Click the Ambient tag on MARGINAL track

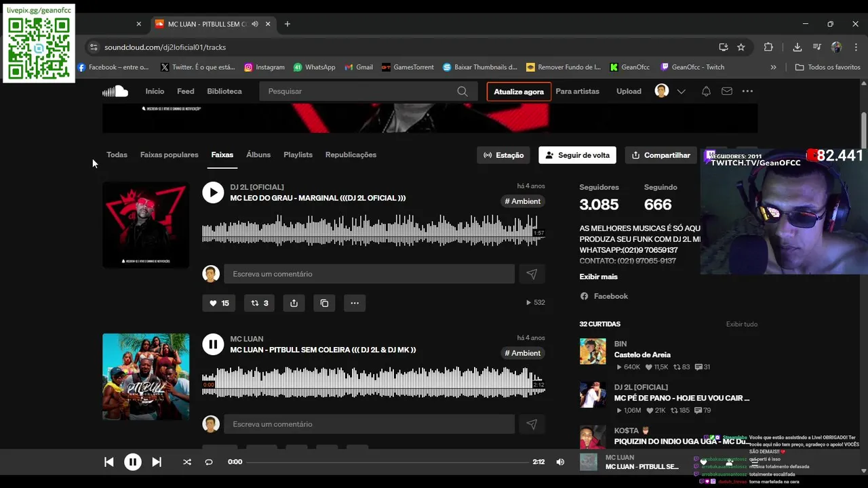[x=523, y=201]
